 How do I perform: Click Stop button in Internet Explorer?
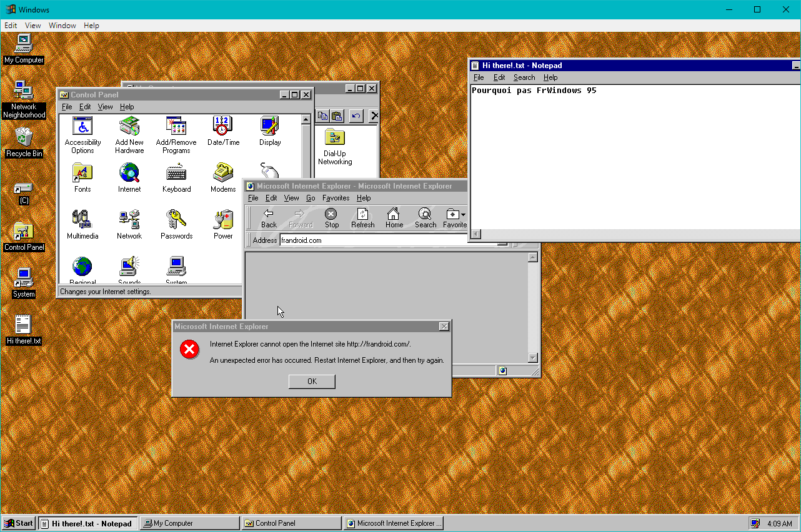(332, 218)
